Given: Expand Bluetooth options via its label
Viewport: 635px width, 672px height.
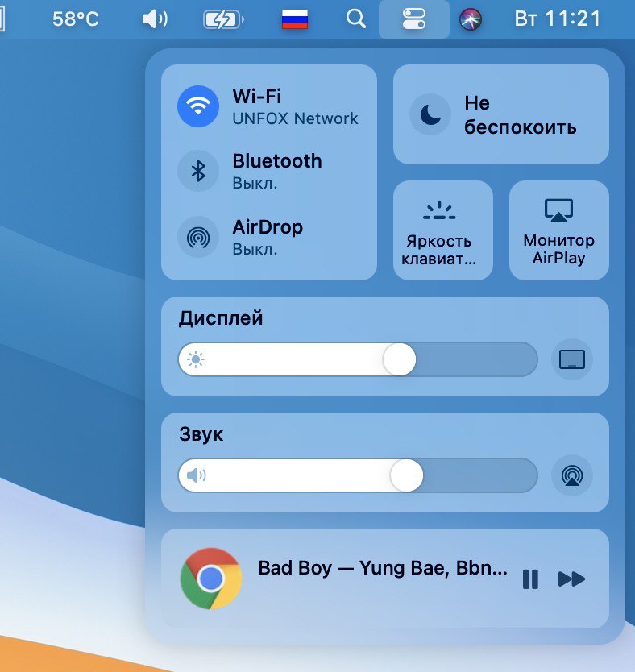Looking at the screenshot, I should [277, 161].
